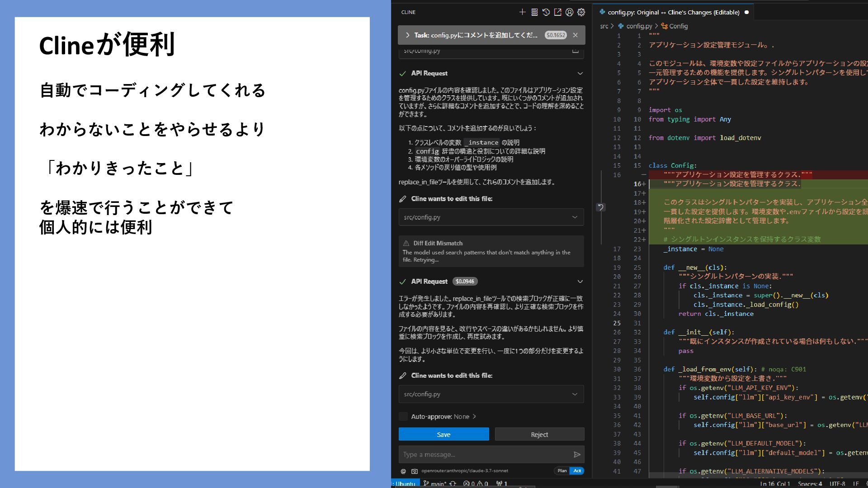Open errors and warnings in status bar
This screenshot has width=868, height=488.
[x=476, y=483]
